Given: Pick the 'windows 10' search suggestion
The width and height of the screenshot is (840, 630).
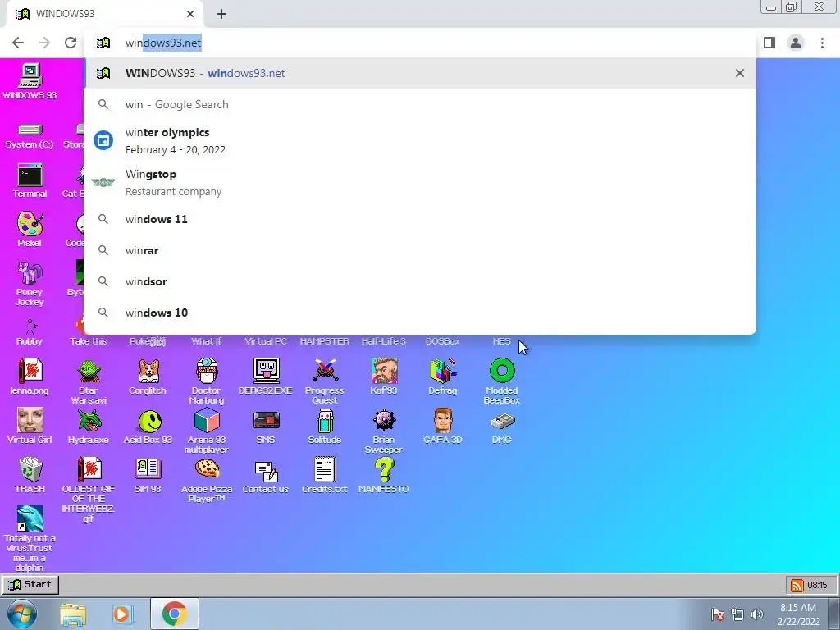Looking at the screenshot, I should point(420,313).
